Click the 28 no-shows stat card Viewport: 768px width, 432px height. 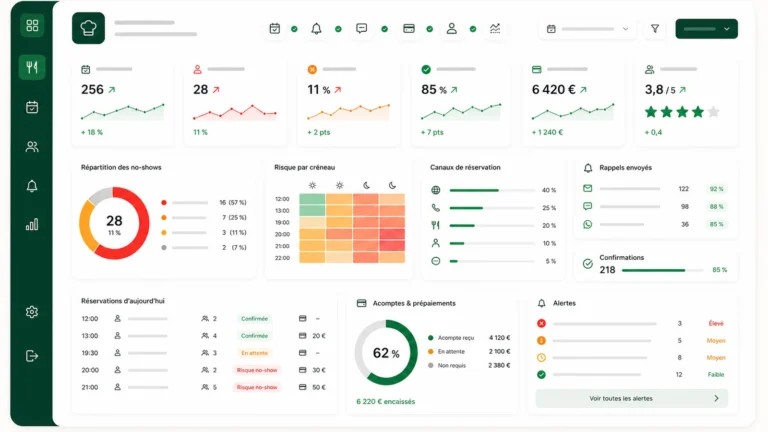pyautogui.click(x=235, y=103)
